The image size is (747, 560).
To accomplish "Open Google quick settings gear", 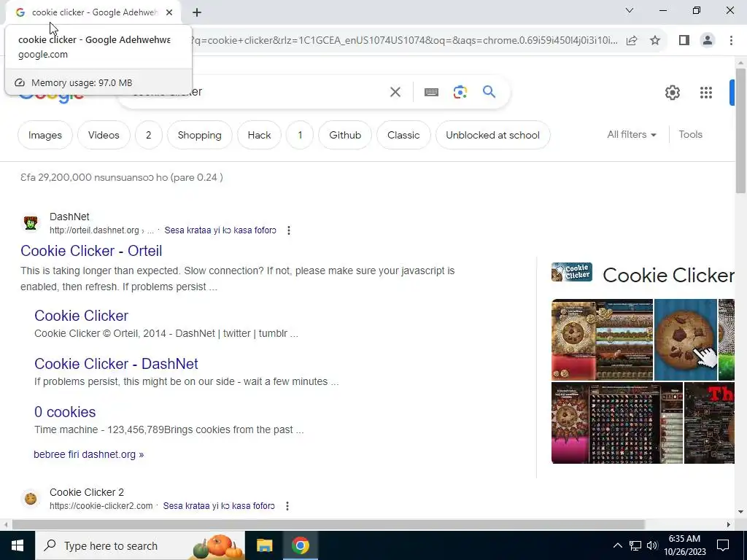I will (x=672, y=93).
